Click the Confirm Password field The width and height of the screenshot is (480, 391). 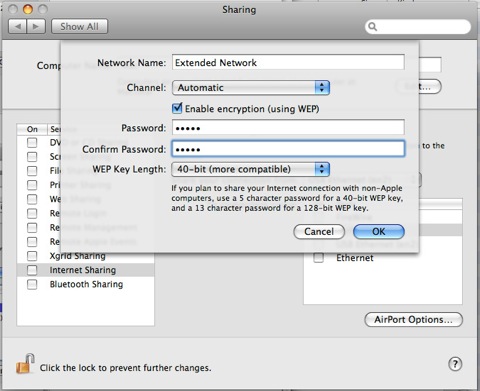tap(288, 149)
